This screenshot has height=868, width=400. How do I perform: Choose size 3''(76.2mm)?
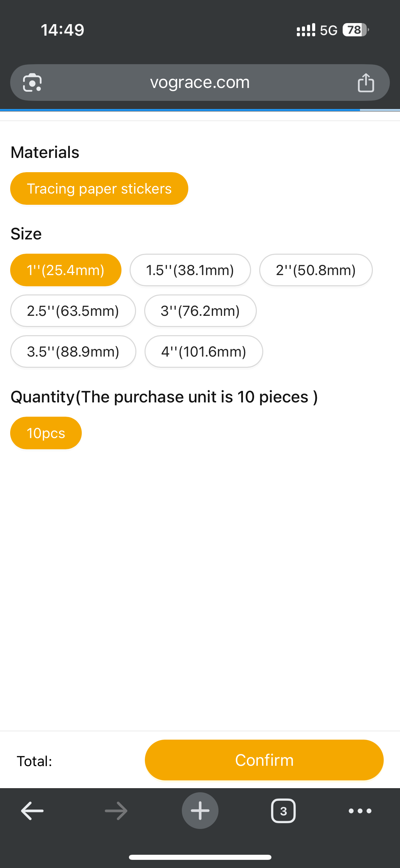click(200, 311)
